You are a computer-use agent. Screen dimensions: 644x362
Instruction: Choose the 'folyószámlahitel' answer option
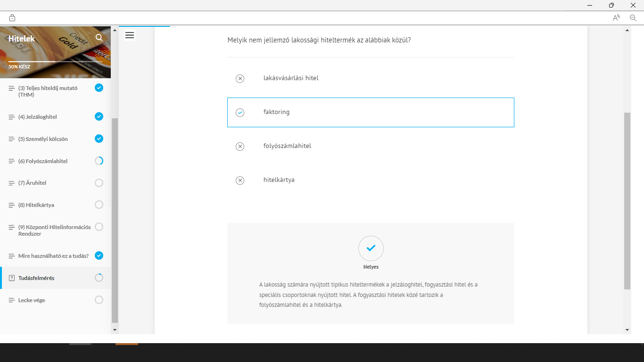pyautogui.click(x=287, y=146)
